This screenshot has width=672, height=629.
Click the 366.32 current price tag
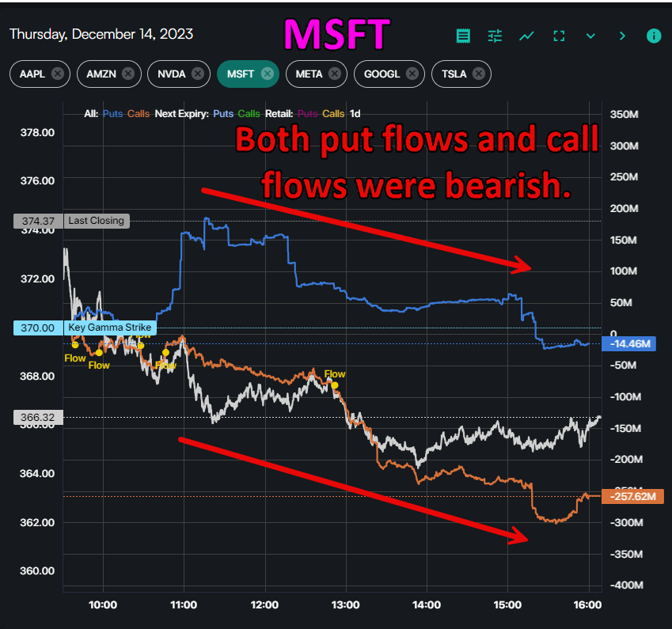[38, 417]
